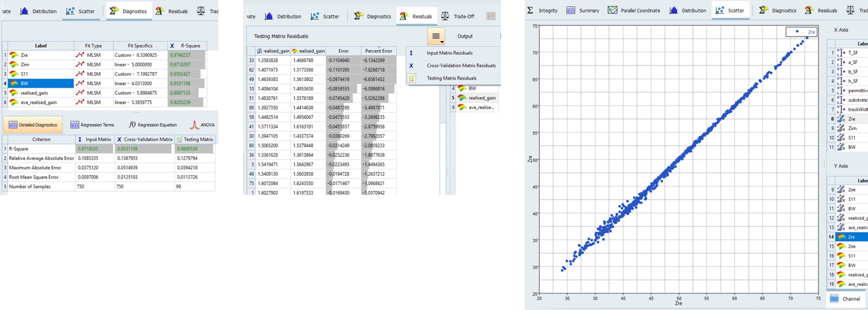
Task: Select realised_gain in the residuals output list
Action: coord(482,98)
